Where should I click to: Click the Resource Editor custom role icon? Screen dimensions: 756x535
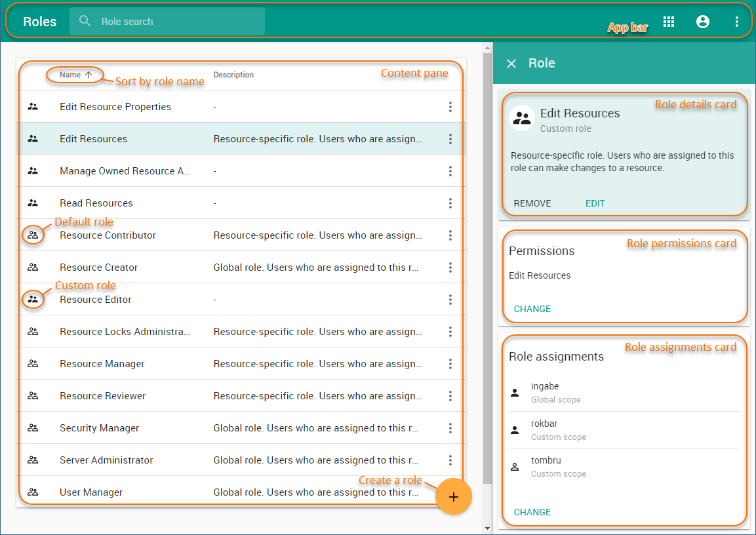tap(33, 299)
